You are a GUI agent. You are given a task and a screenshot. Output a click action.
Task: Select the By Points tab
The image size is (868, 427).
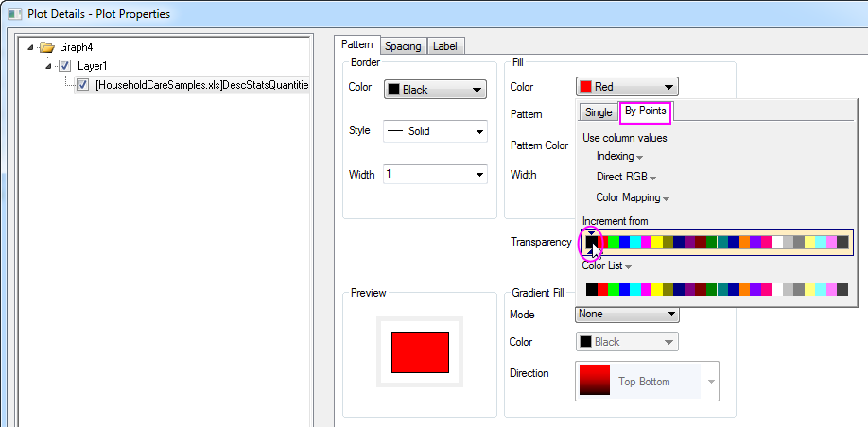click(x=645, y=111)
